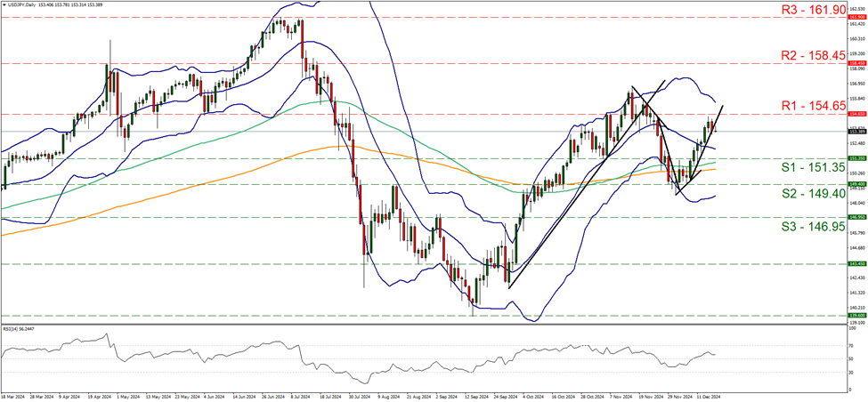Click the green 151.350 price tag on axis
Image resolution: width=868 pixels, height=402 pixels.
[853, 158]
